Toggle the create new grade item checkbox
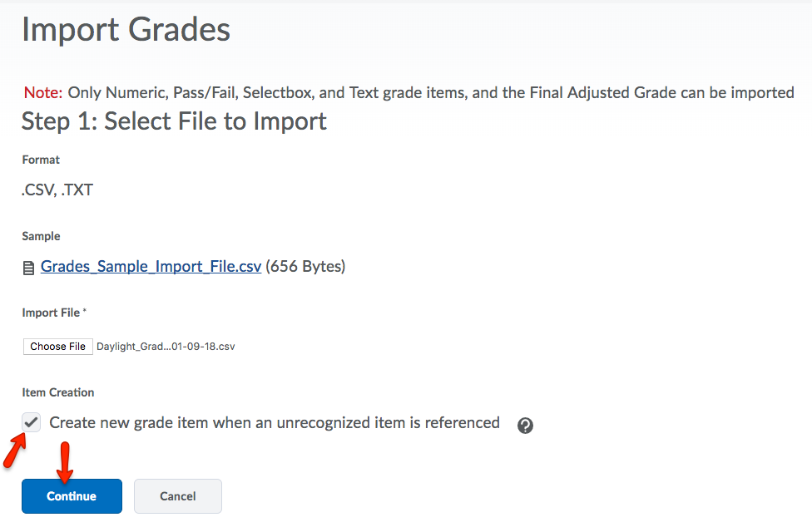The height and width of the screenshot is (527, 812). [31, 422]
